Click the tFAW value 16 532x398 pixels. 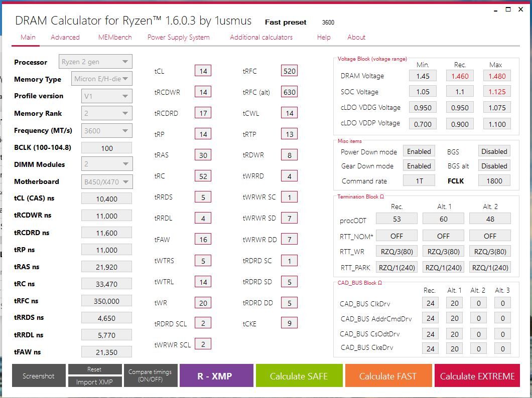[x=203, y=240]
